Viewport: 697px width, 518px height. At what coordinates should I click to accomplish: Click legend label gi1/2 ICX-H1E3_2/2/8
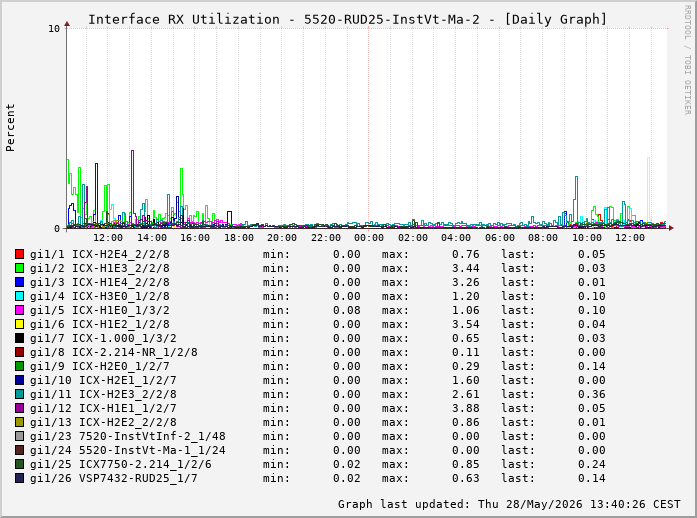pyautogui.click(x=100, y=268)
